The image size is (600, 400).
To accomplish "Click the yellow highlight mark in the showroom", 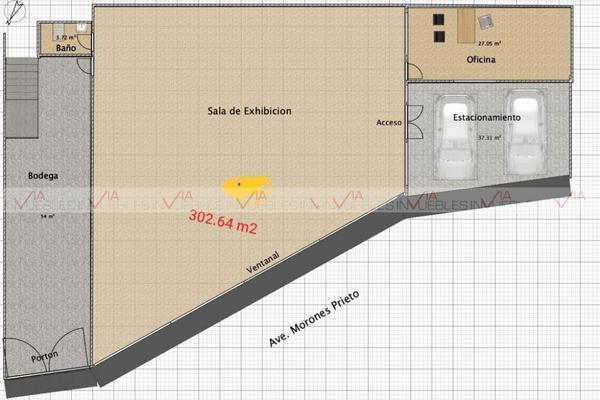I will pyautogui.click(x=245, y=185).
